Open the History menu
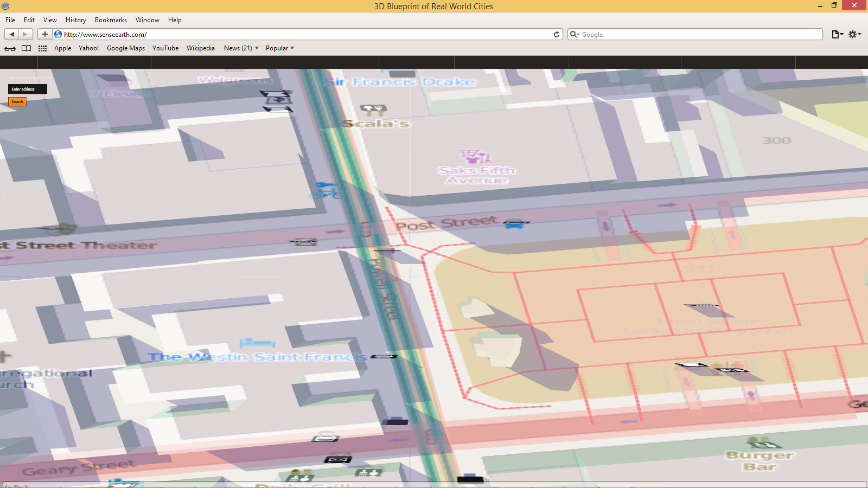This screenshot has height=488, width=868. click(76, 20)
